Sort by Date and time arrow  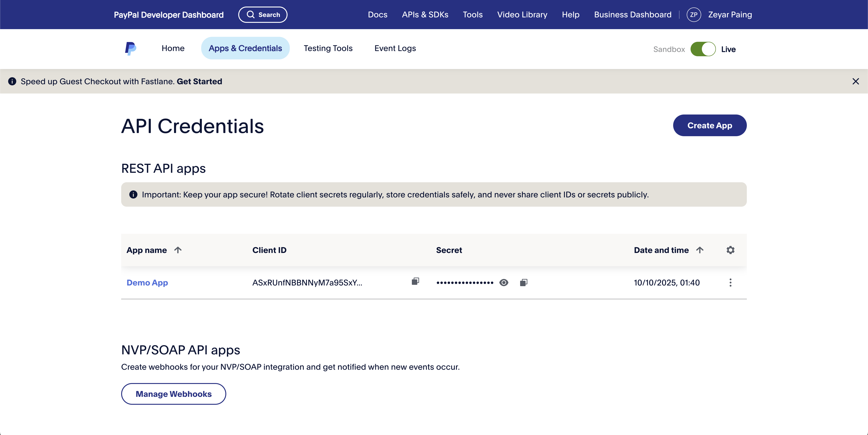tap(700, 250)
